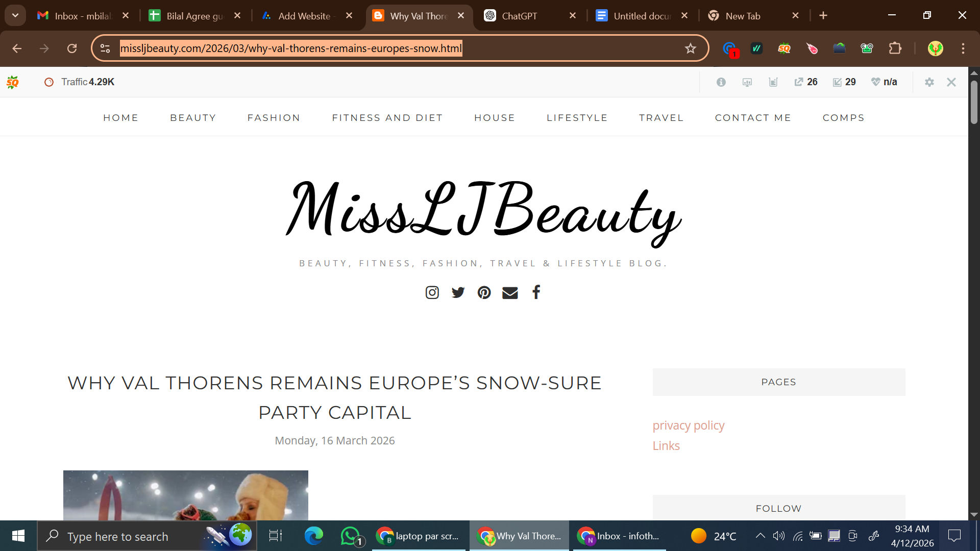Bookmark page with star icon
Screen dimensions: 980x551
click(690, 48)
